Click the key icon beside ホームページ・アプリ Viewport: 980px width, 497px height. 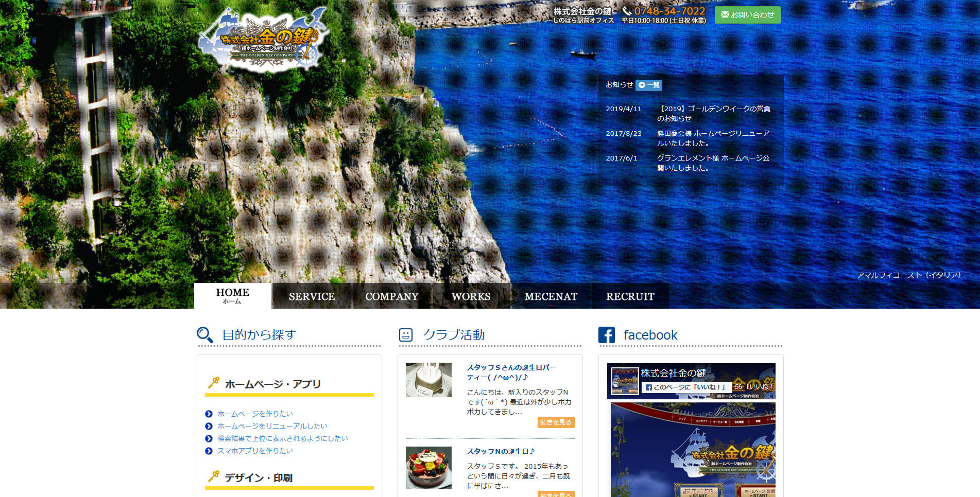tap(213, 383)
